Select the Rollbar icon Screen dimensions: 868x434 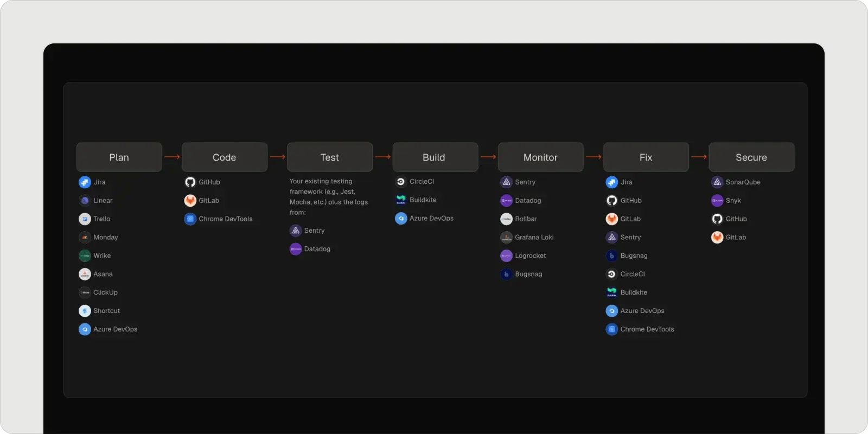(x=506, y=219)
